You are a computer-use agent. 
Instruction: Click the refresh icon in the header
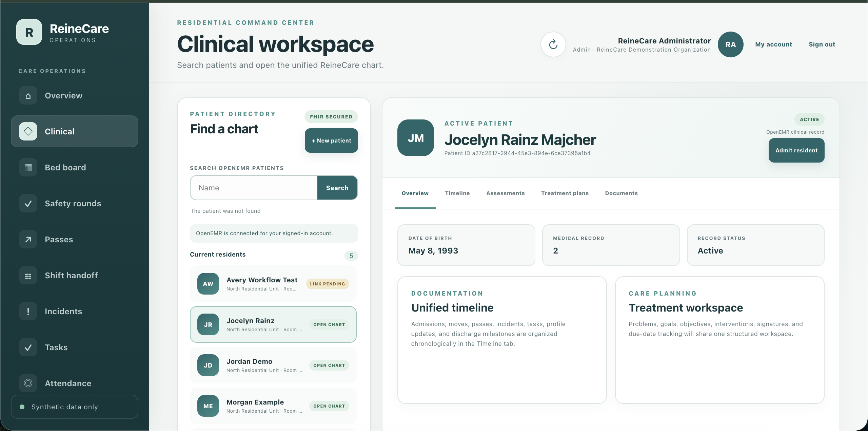(553, 44)
